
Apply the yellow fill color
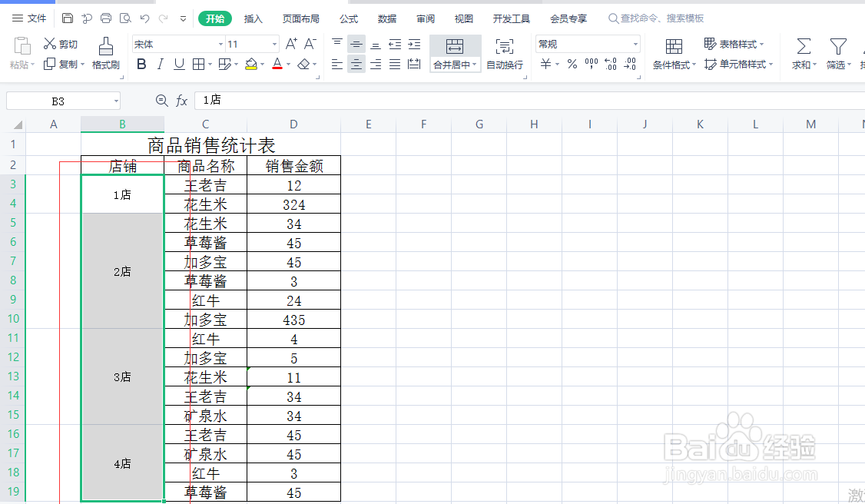click(x=251, y=65)
